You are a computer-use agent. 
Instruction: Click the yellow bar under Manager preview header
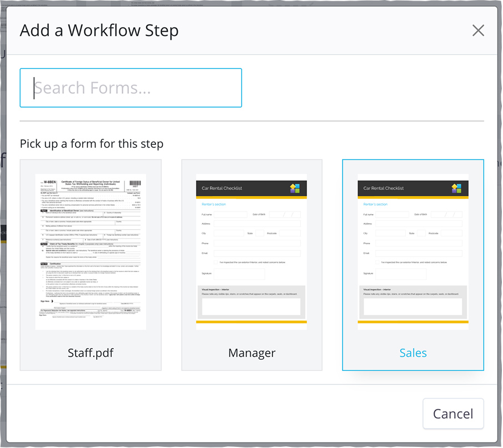click(251, 197)
